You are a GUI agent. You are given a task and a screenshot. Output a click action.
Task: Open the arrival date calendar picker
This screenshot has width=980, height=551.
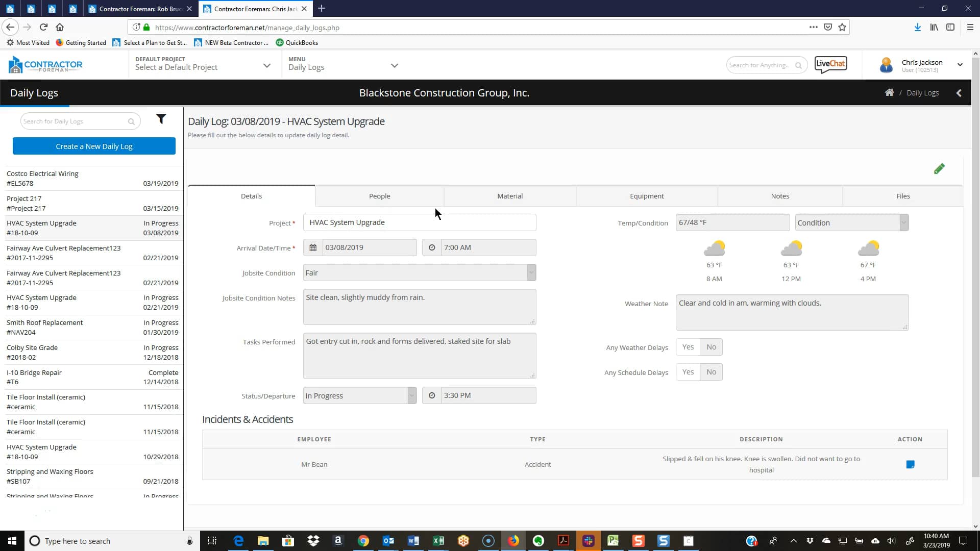313,247
